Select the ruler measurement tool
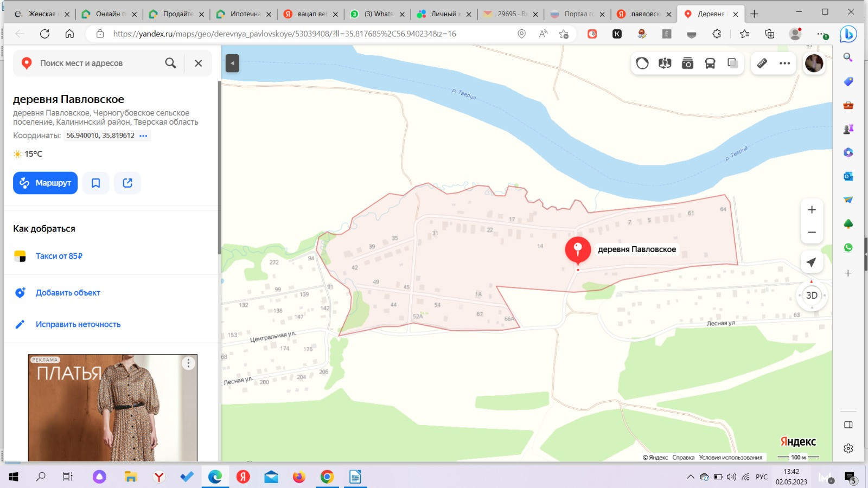Image resolution: width=868 pixels, height=488 pixels. 762,63
